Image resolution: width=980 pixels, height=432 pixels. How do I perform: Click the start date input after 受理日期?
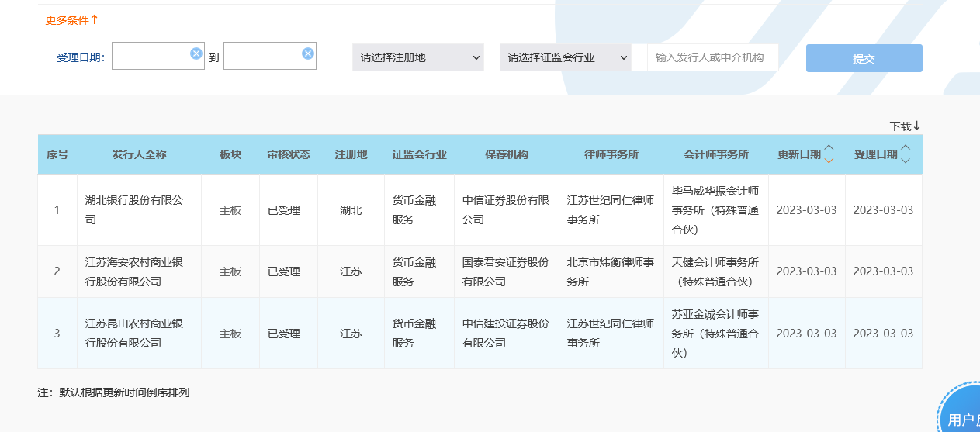[x=158, y=56]
